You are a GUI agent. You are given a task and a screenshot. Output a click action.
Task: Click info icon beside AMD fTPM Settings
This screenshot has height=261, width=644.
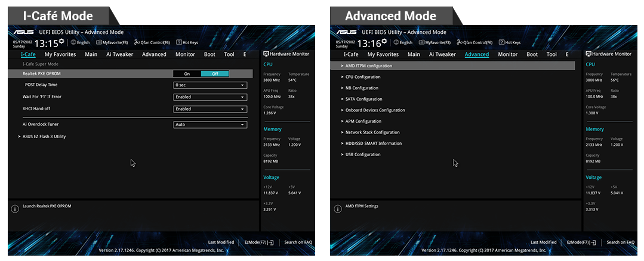pyautogui.click(x=338, y=209)
